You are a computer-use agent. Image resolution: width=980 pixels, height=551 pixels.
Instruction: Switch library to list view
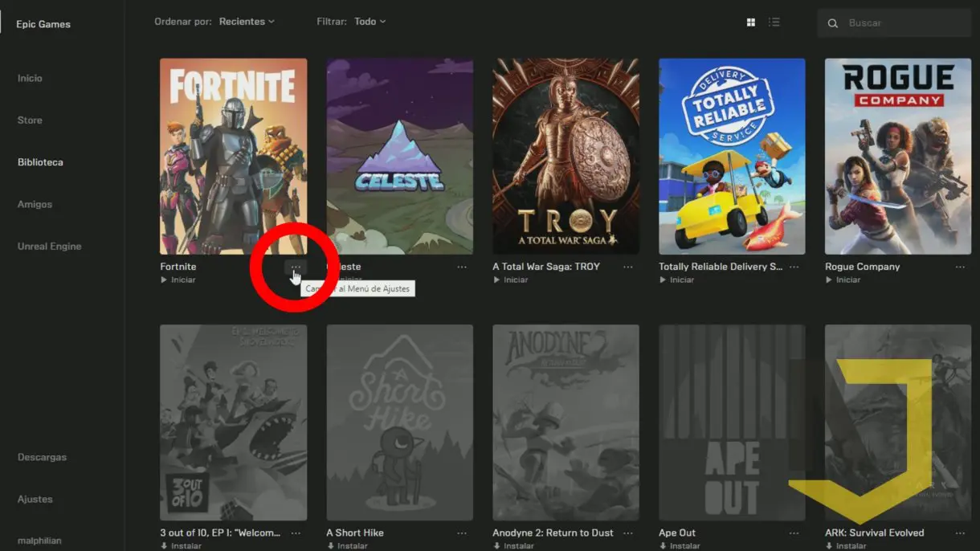(774, 22)
